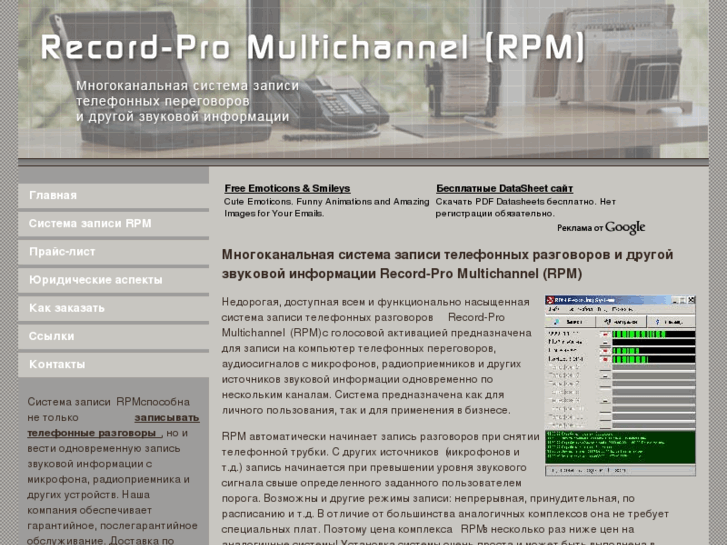Click the ad text Cute Emoticons. Funny Animations
Screen dimensions: 727x545
[x=327, y=207]
